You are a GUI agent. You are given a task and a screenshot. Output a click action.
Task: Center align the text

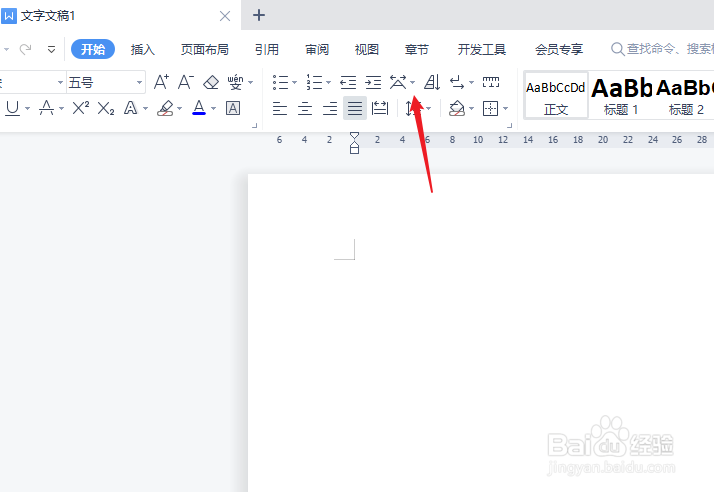tap(305, 108)
